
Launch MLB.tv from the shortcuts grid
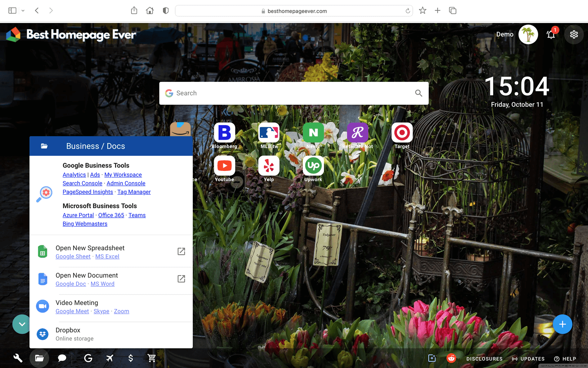[269, 132]
